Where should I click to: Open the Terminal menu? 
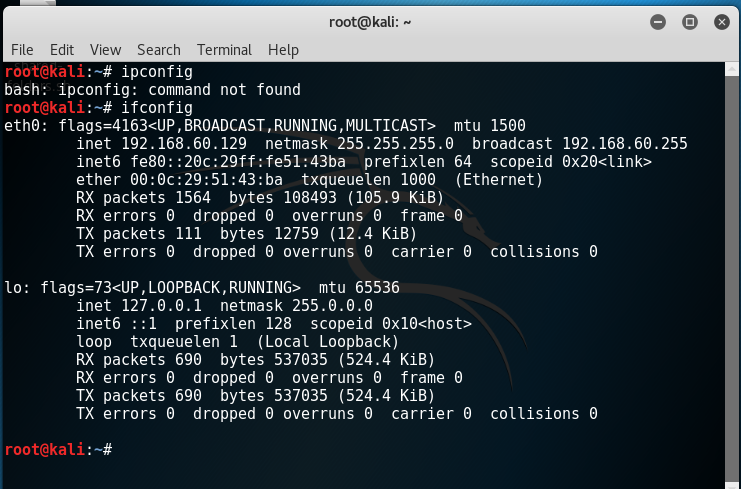(224, 49)
